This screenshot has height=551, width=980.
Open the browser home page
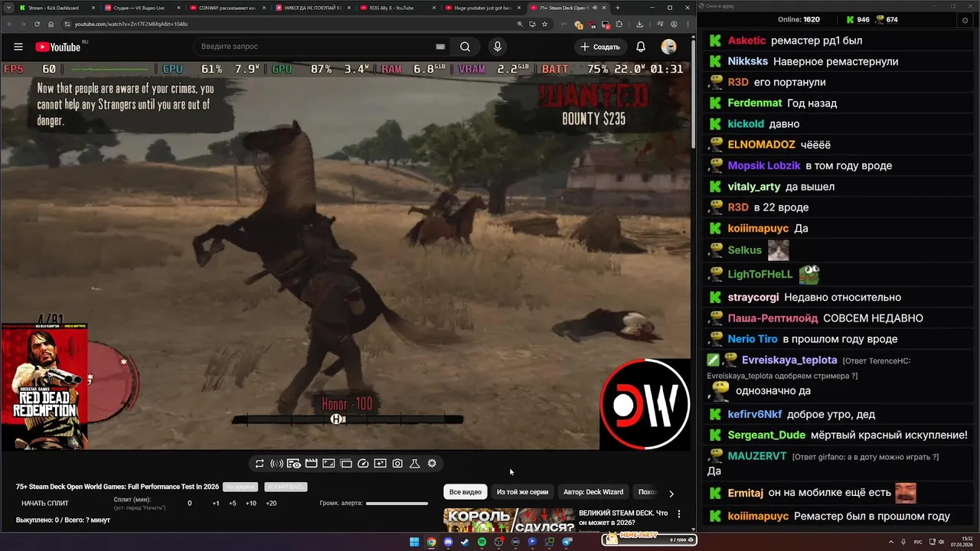pyautogui.click(x=51, y=24)
